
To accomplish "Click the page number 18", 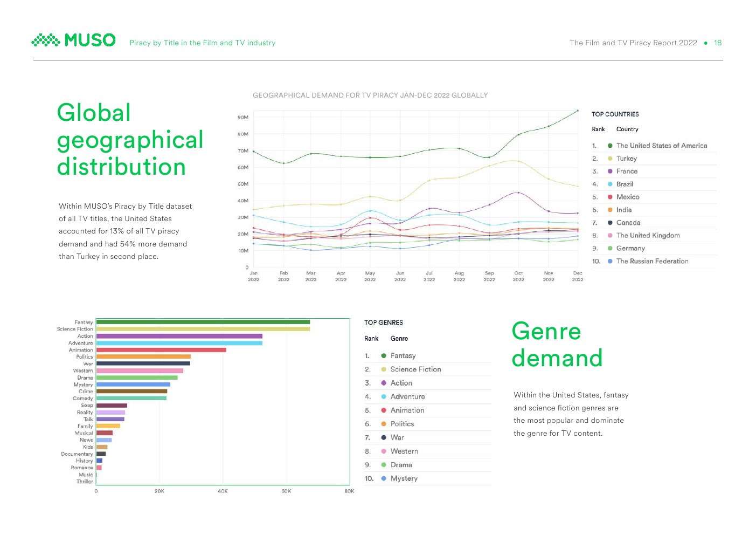I will (718, 43).
